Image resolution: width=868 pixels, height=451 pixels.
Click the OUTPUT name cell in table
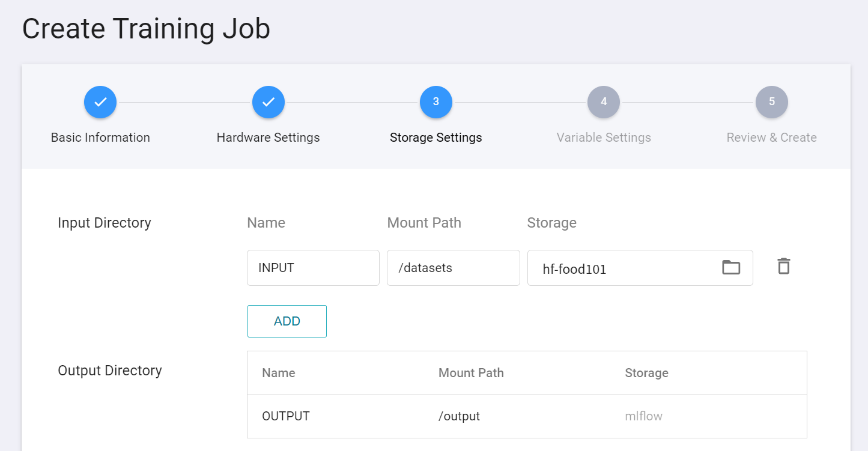pos(286,416)
